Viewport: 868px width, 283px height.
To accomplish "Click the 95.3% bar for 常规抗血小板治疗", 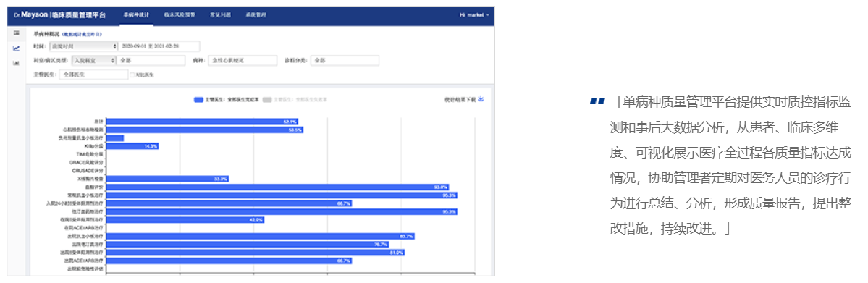I will 282,195.
